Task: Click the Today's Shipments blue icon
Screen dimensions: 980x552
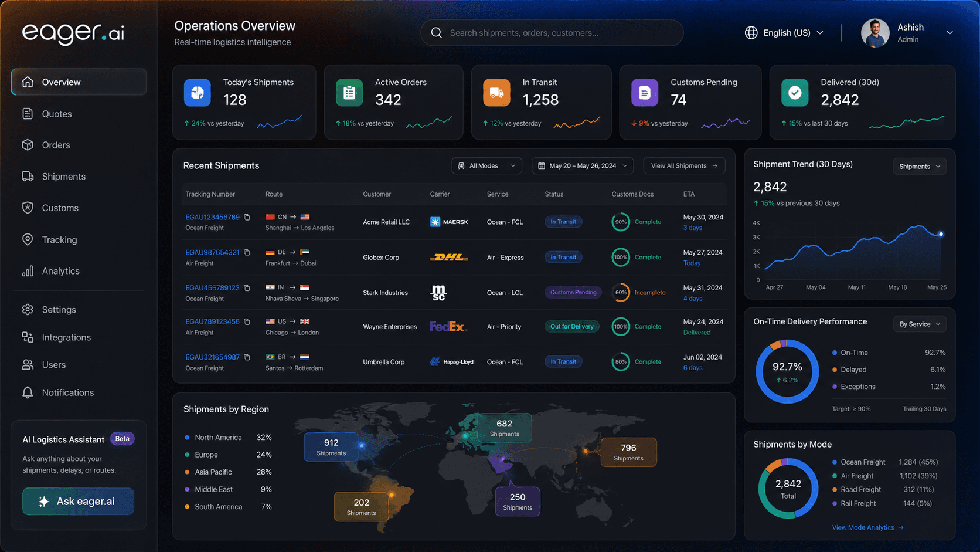Action: 198,93
